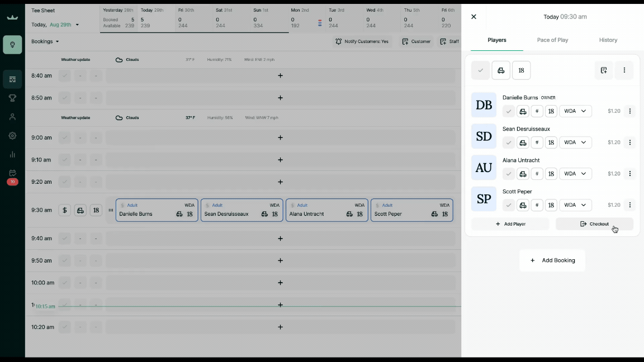Open the trophy tournaments icon in sidebar

click(12, 98)
